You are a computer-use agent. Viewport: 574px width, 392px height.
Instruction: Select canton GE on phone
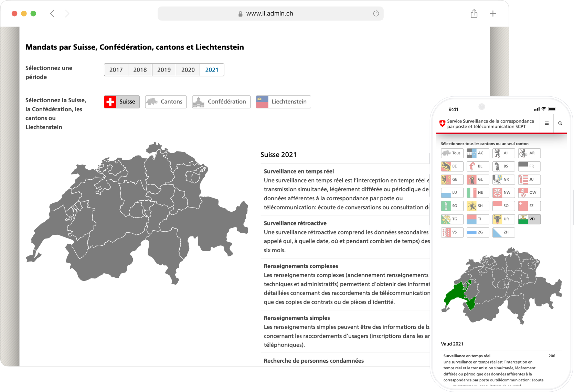pos(452,179)
